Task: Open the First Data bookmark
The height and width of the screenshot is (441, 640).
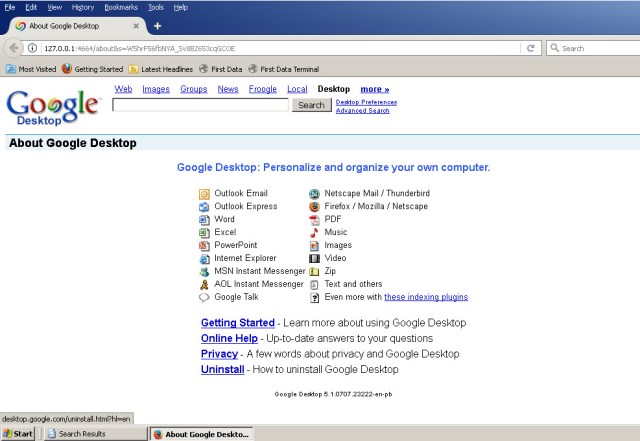Action: point(221,69)
